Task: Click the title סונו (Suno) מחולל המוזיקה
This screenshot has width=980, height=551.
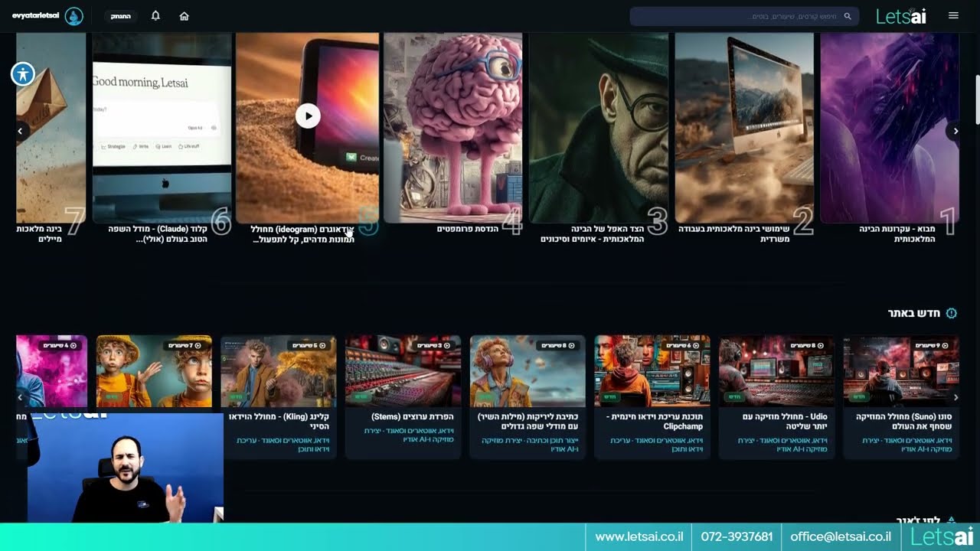Action: [x=904, y=422]
